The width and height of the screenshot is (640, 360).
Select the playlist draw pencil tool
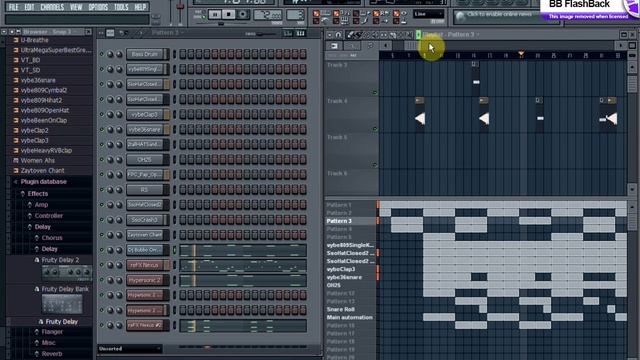[x=351, y=35]
